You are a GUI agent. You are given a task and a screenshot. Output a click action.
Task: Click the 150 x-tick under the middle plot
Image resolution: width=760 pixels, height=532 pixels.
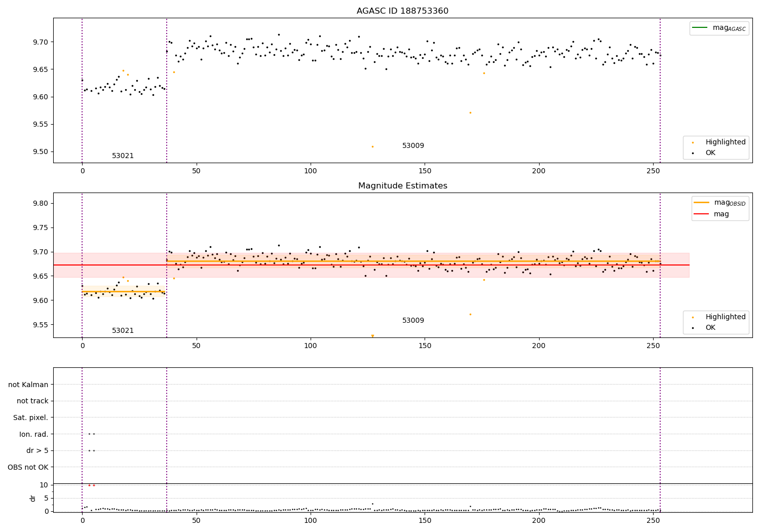(425, 346)
